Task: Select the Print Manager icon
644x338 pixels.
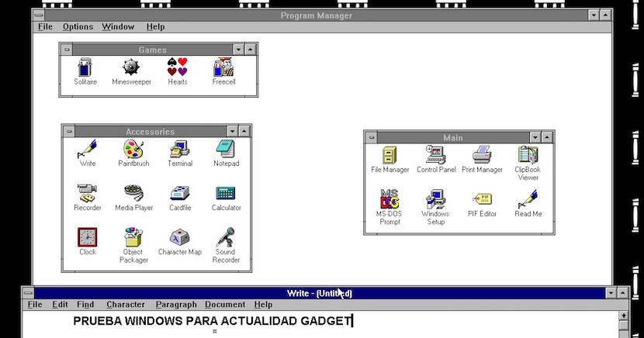Action: [482, 155]
